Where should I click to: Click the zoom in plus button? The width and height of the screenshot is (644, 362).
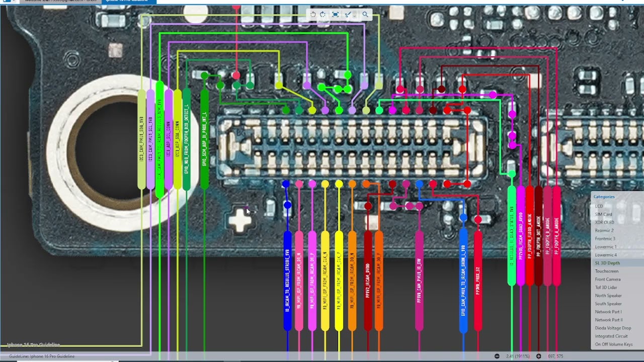click(539, 356)
